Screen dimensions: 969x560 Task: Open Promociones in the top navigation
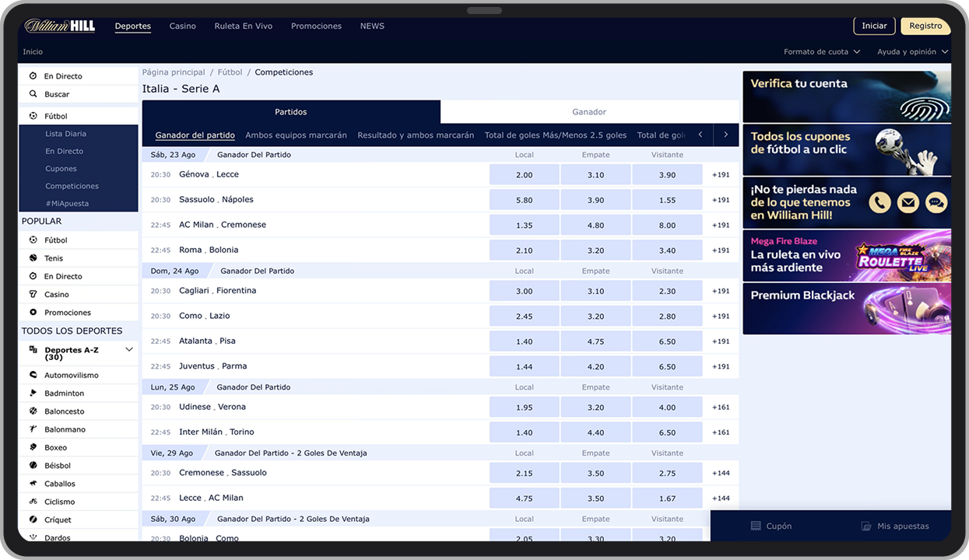316,26
